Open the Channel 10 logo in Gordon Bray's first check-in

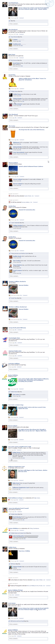[13, 214]
